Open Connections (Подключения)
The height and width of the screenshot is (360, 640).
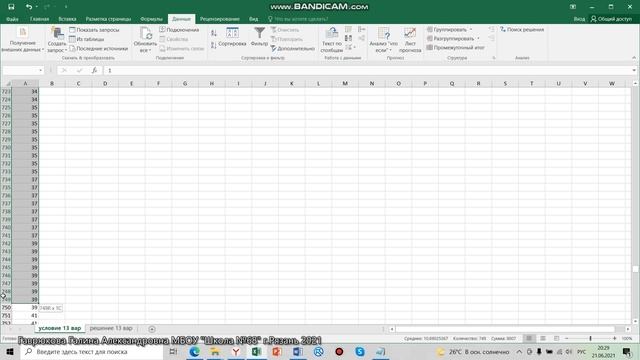[x=179, y=30]
